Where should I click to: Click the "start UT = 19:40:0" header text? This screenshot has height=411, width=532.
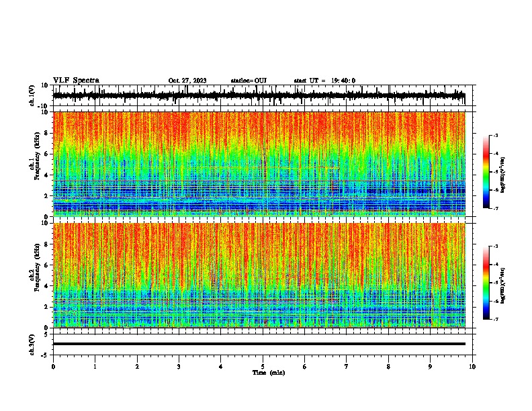point(324,81)
